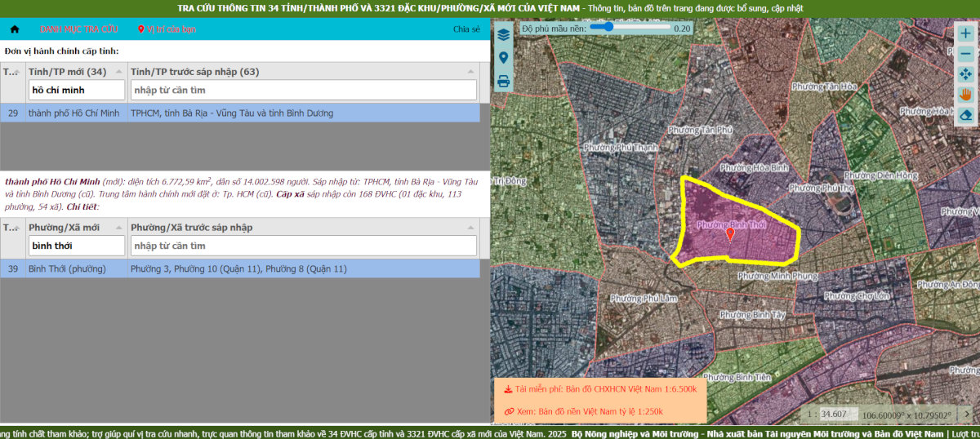Select the eraser clear tool
This screenshot has height=439, width=980.
tap(965, 115)
